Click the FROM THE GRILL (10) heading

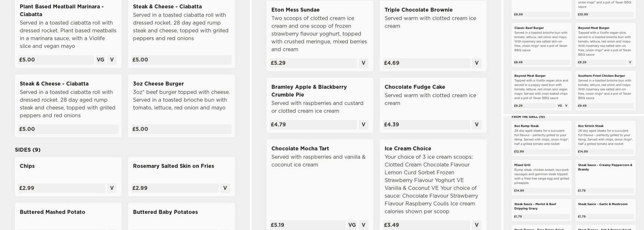coord(528,117)
